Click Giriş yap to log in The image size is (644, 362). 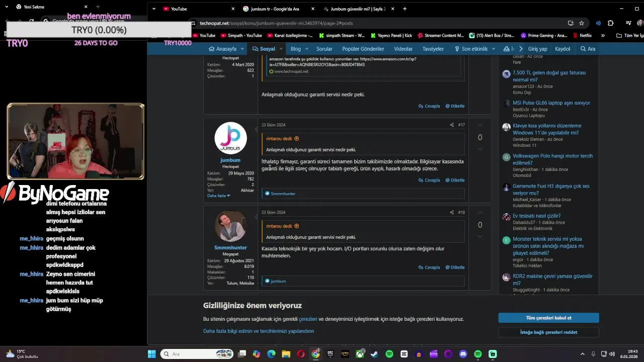tap(537, 49)
